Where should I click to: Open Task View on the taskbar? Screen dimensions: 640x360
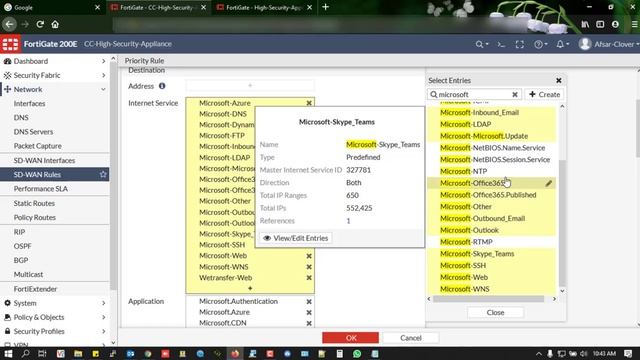[42, 353]
